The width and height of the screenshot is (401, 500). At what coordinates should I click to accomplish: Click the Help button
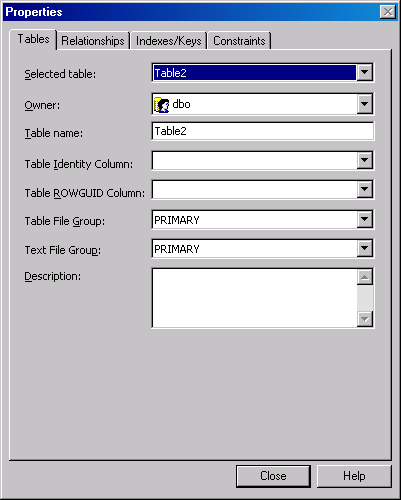(x=354, y=476)
